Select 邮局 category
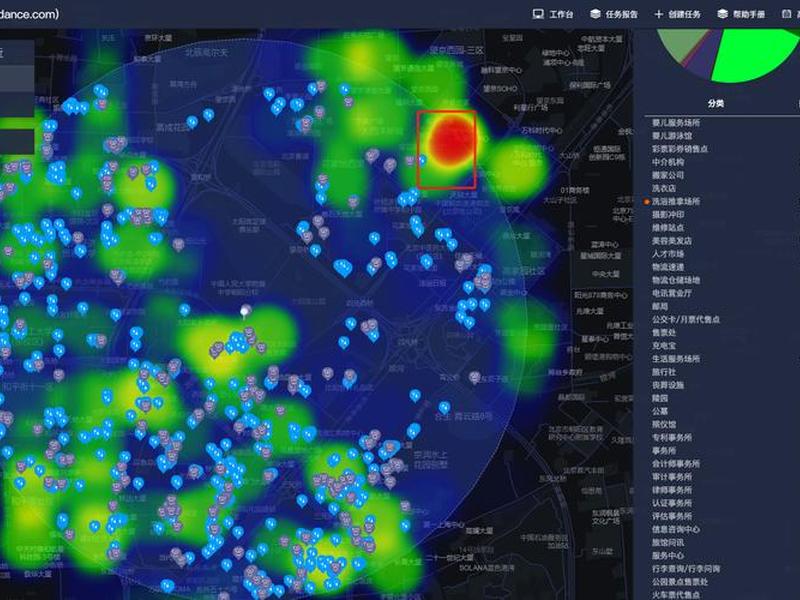Image resolution: width=800 pixels, height=600 pixels. (x=660, y=306)
